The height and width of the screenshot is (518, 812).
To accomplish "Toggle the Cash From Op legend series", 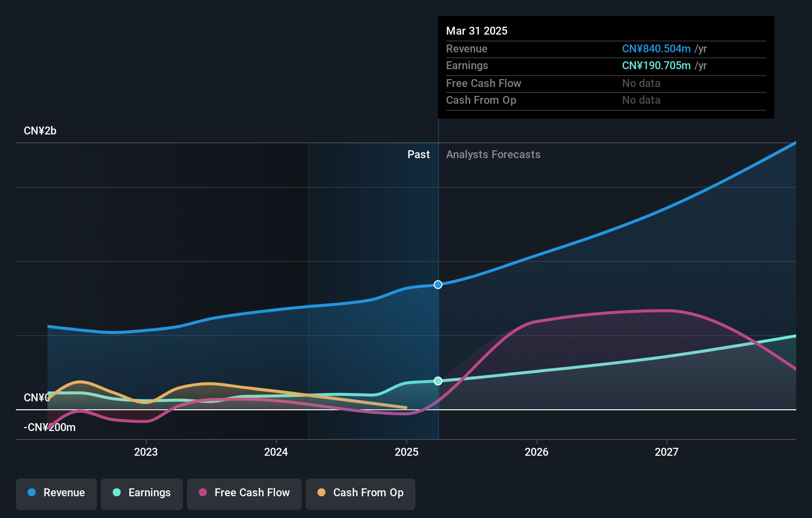I will coord(361,494).
